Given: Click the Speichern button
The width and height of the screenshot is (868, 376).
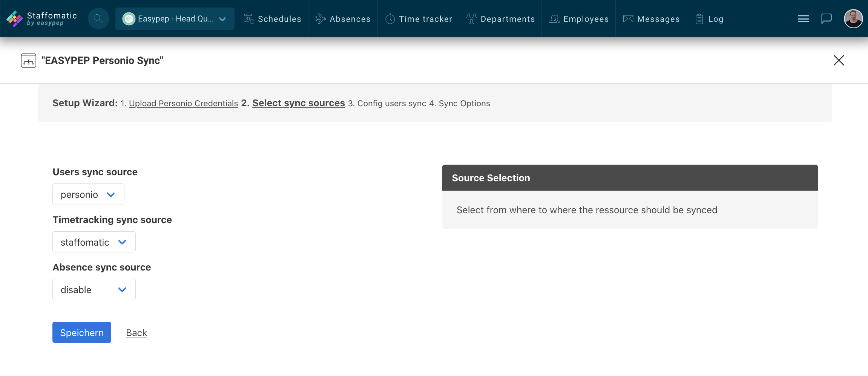Looking at the screenshot, I should click(x=82, y=332).
